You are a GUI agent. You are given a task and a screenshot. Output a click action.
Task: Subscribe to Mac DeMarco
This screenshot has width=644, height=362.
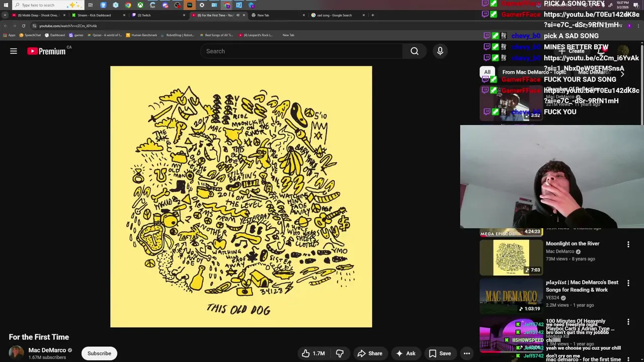coord(99,353)
